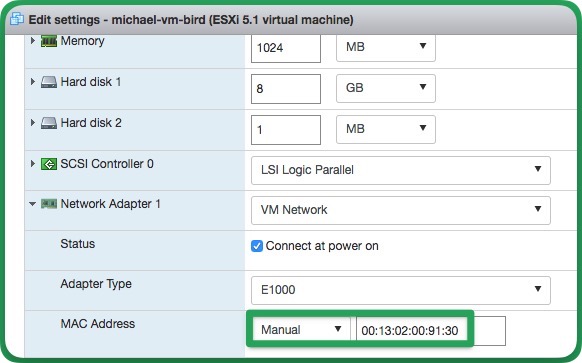Image resolution: width=582 pixels, height=363 pixels.
Task: Click the Hard disk 2 drive icon
Action: click(49, 123)
